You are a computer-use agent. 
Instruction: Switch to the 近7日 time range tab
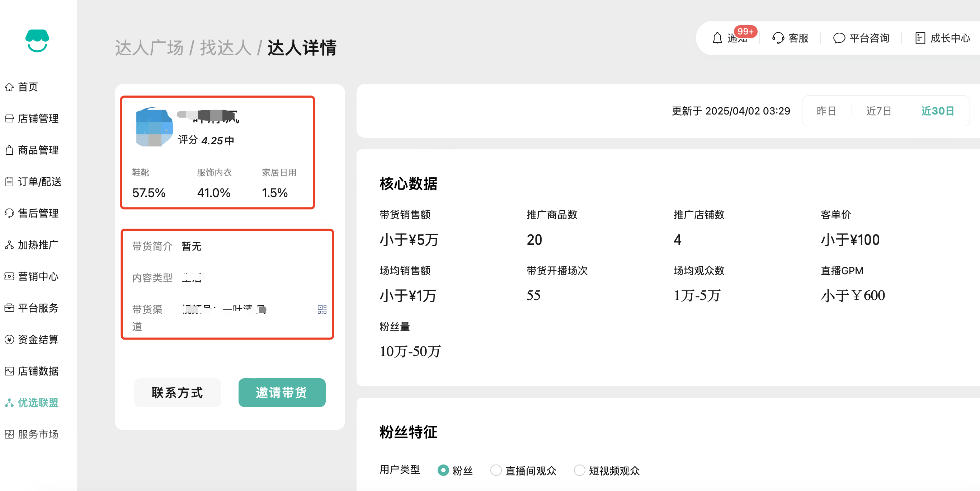click(x=878, y=111)
